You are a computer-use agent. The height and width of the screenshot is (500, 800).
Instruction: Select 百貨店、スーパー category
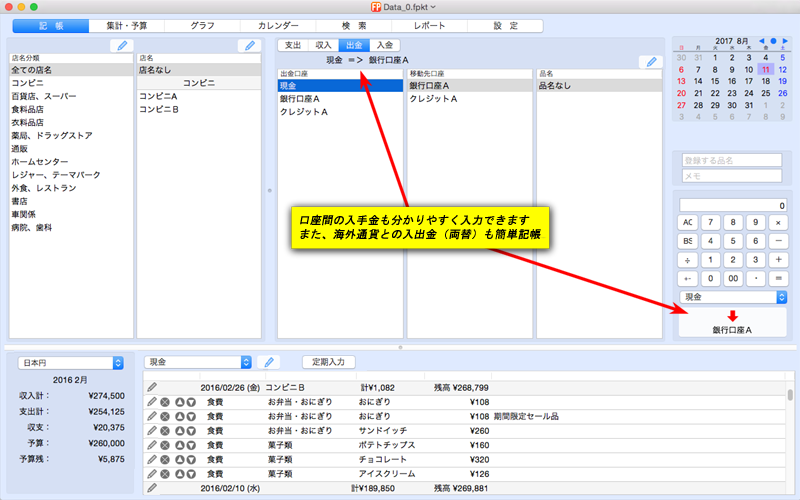click(71, 96)
